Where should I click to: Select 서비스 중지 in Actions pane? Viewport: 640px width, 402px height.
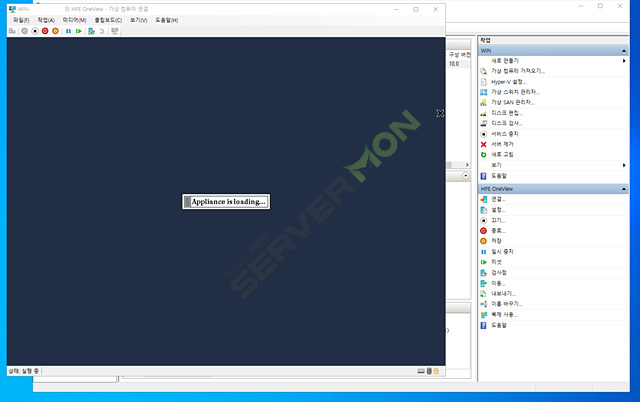(504, 134)
